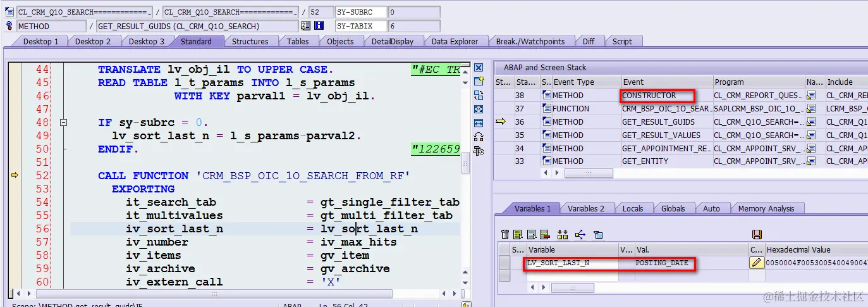Switch to the Objects tab
This screenshot has width=868, height=307.
(x=340, y=41)
